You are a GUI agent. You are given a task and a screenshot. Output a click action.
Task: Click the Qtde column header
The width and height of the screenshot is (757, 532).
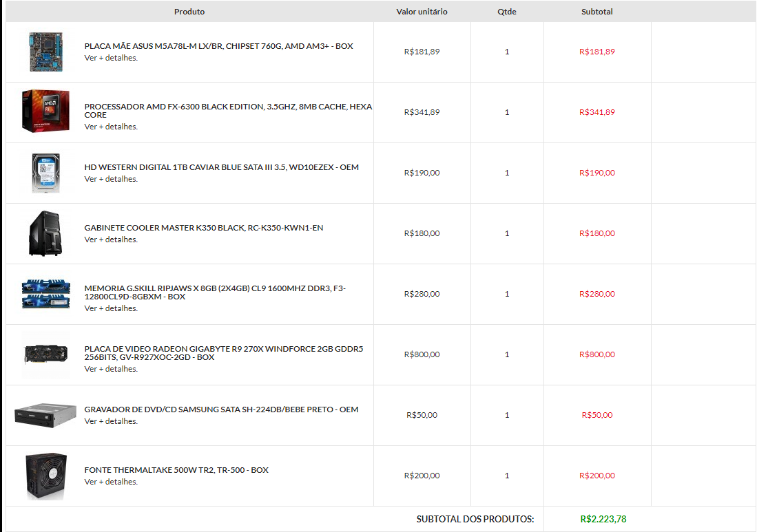(x=507, y=12)
